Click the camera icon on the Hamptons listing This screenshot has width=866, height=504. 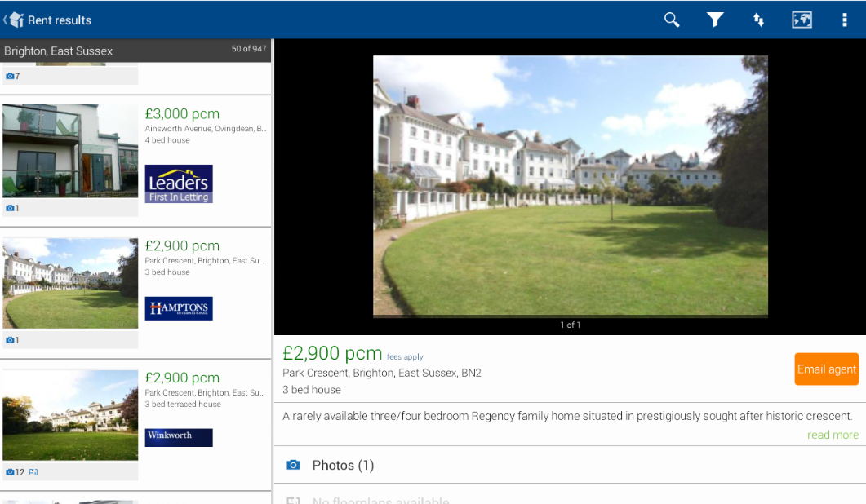(x=12, y=339)
